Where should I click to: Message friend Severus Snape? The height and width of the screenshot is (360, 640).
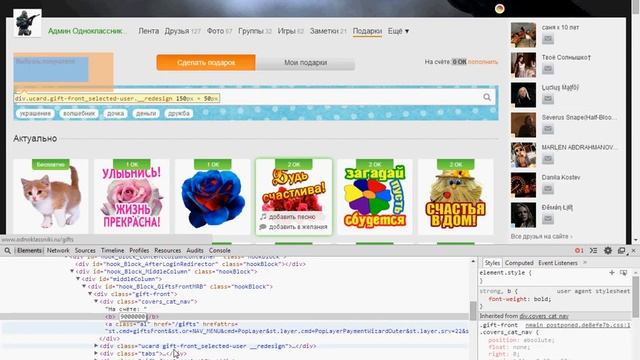(548, 129)
